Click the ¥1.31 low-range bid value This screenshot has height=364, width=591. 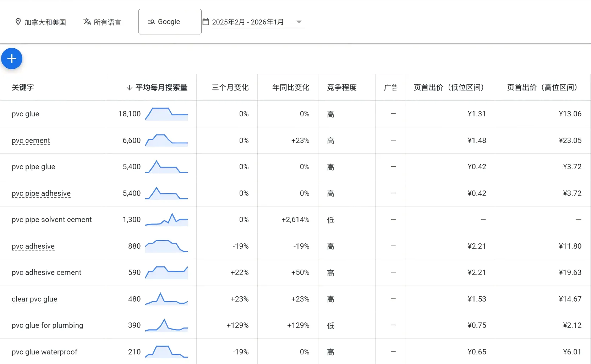coord(477,114)
